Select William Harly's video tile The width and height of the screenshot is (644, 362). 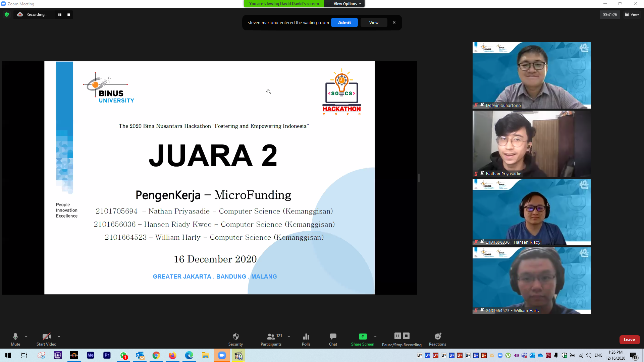coord(531,281)
